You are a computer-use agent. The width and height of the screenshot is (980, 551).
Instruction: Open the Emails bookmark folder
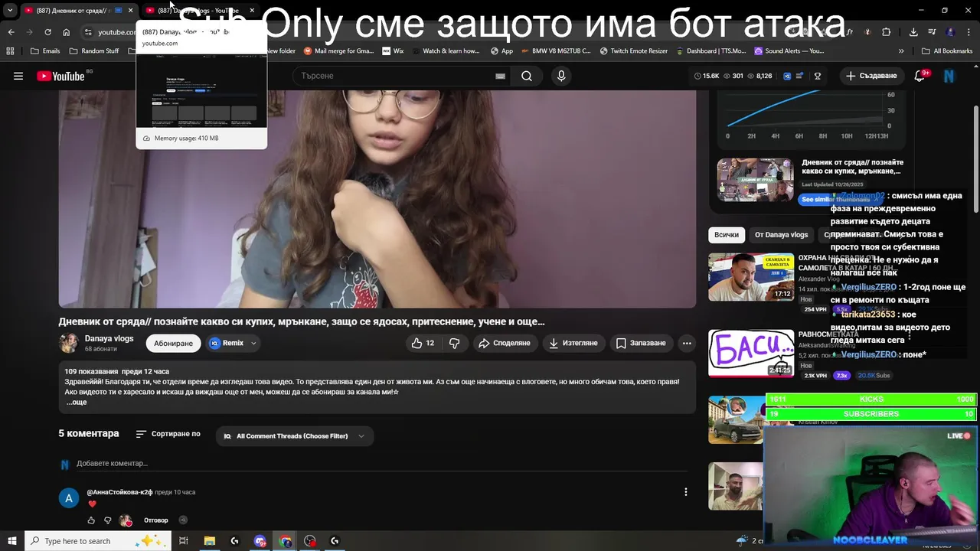45,51
